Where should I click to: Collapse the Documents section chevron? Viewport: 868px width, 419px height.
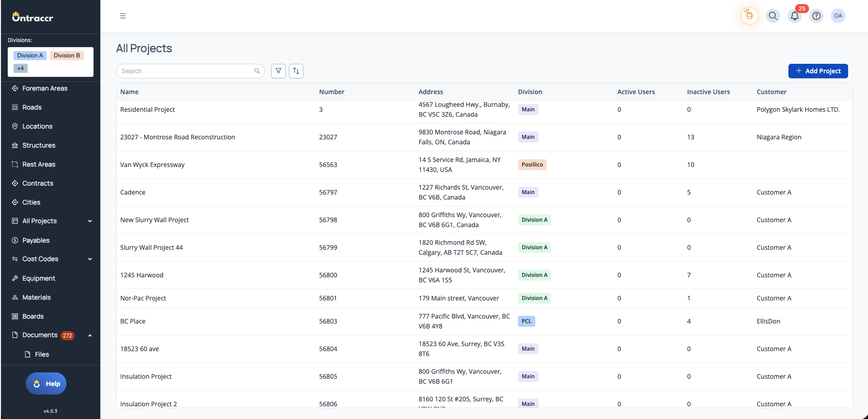coord(90,335)
